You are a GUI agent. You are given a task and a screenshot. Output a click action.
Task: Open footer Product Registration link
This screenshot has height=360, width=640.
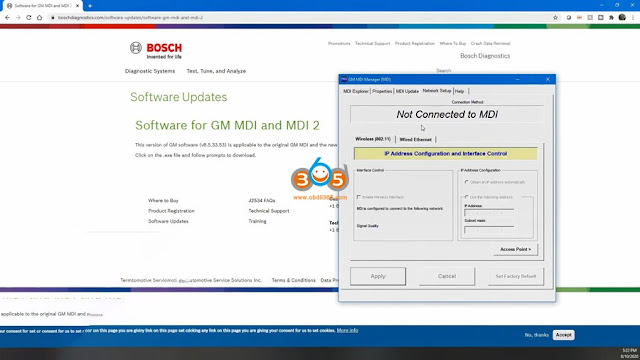[171, 211]
